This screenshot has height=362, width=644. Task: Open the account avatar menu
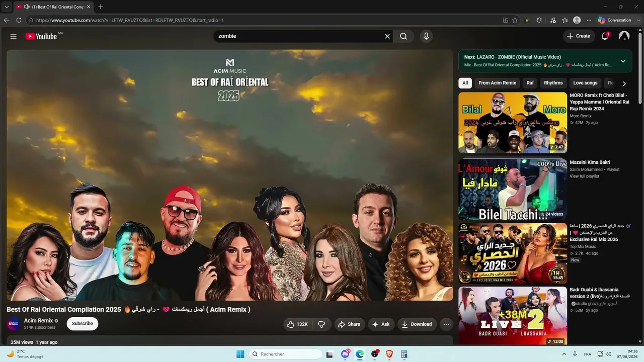coord(624,36)
